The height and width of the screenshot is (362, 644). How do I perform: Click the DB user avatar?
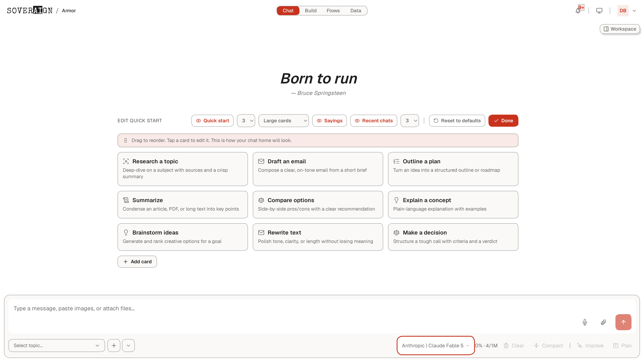(623, 11)
